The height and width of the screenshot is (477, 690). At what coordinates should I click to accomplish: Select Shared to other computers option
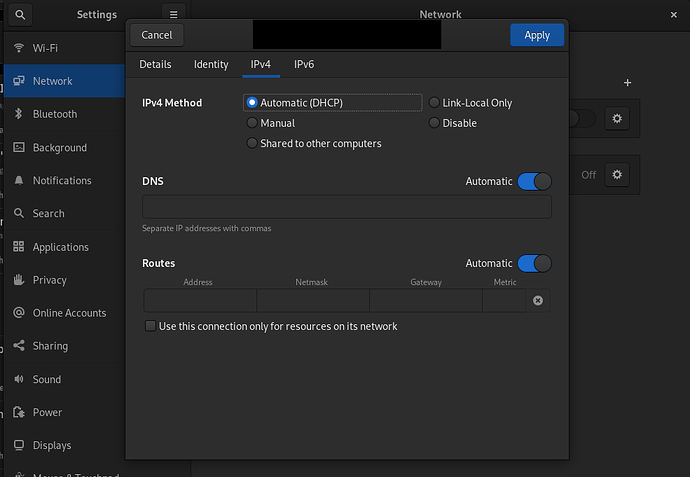[x=252, y=143]
